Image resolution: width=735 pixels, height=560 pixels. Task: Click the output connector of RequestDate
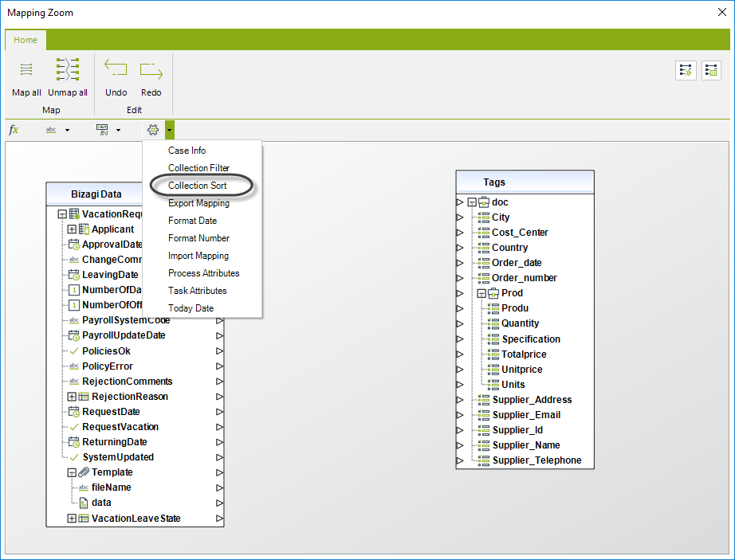click(219, 412)
